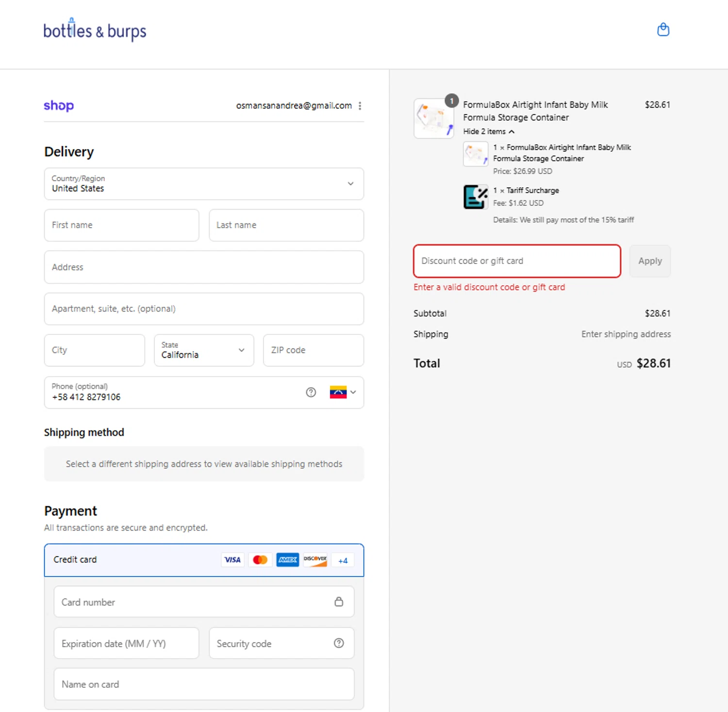Viewport: 728px width, 712px height.
Task: Focus the Last name field
Action: click(286, 225)
